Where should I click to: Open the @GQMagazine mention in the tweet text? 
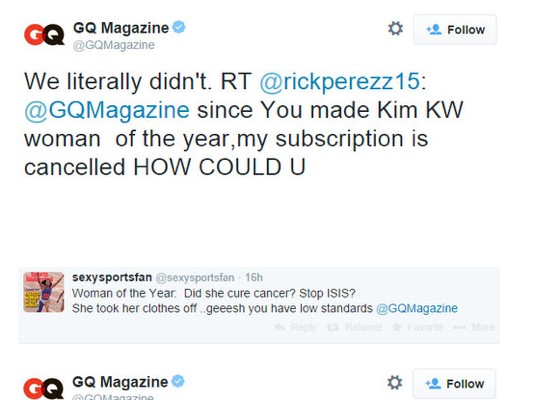click(x=107, y=110)
